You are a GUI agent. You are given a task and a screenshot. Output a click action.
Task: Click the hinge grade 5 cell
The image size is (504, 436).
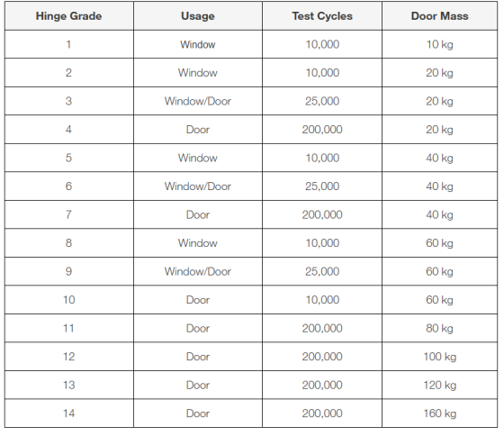pos(68,158)
